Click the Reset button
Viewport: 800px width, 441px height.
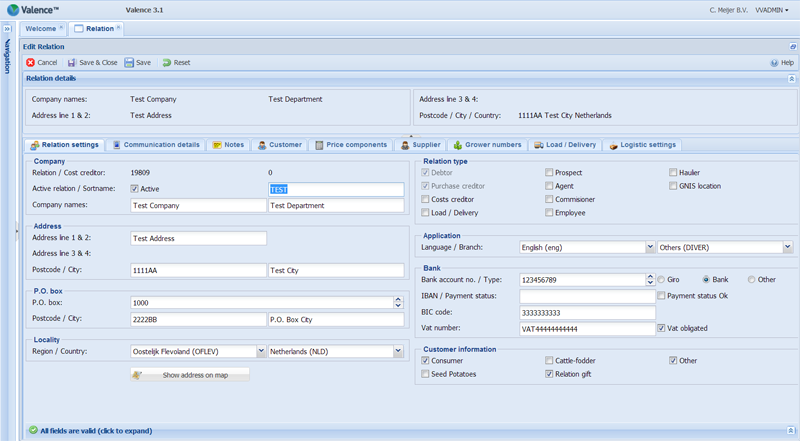(177, 63)
